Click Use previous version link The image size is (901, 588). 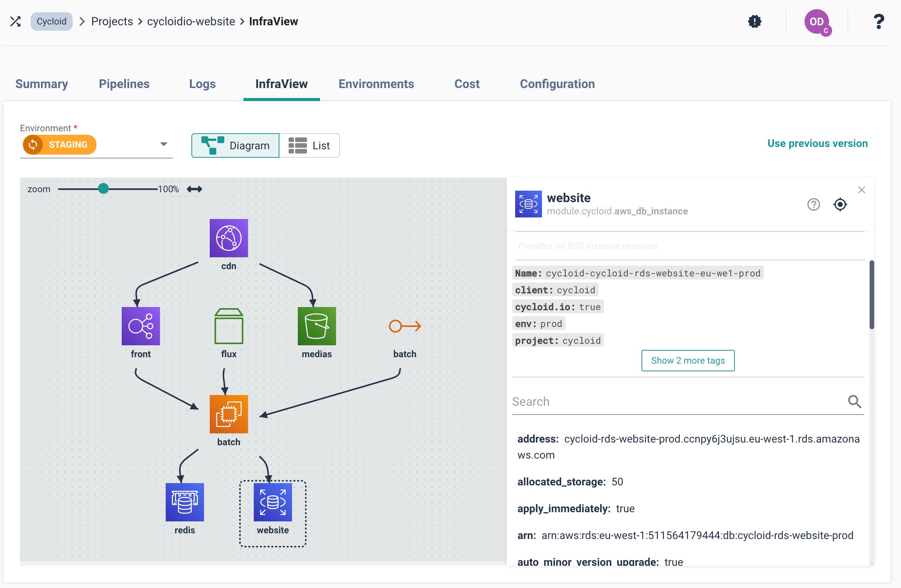coord(817,143)
